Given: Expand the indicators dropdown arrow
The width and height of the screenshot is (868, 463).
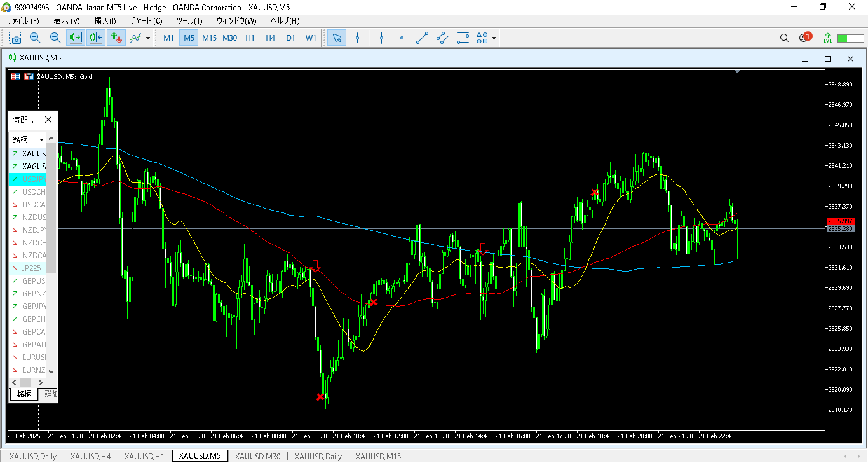Looking at the screenshot, I should pyautogui.click(x=148, y=38).
